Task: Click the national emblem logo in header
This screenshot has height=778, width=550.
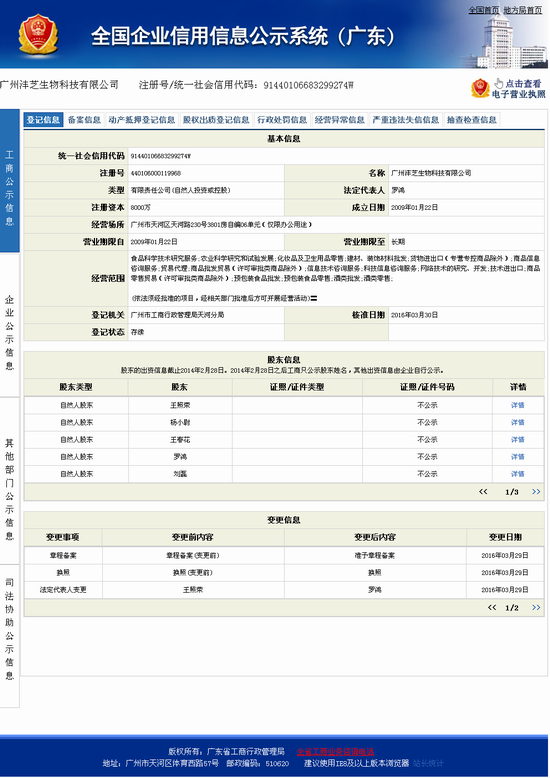Action: pyautogui.click(x=38, y=34)
